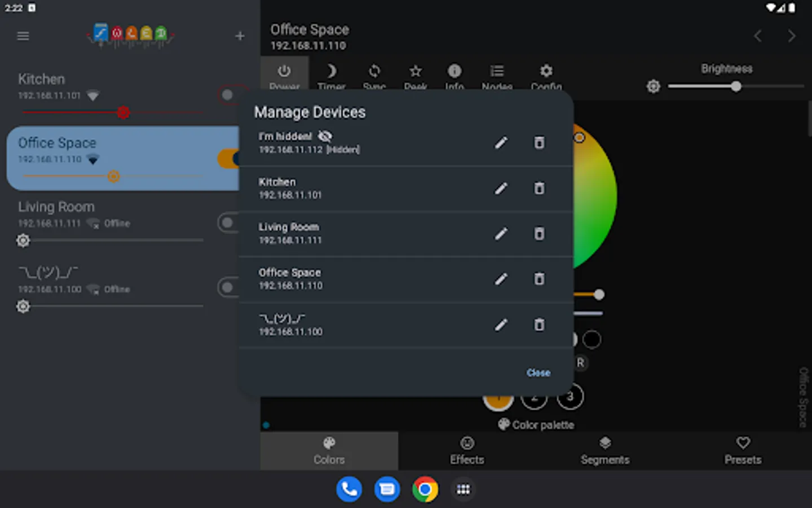Viewport: 812px width, 508px height.
Task: Switch to the Segments tab
Action: [605, 451]
